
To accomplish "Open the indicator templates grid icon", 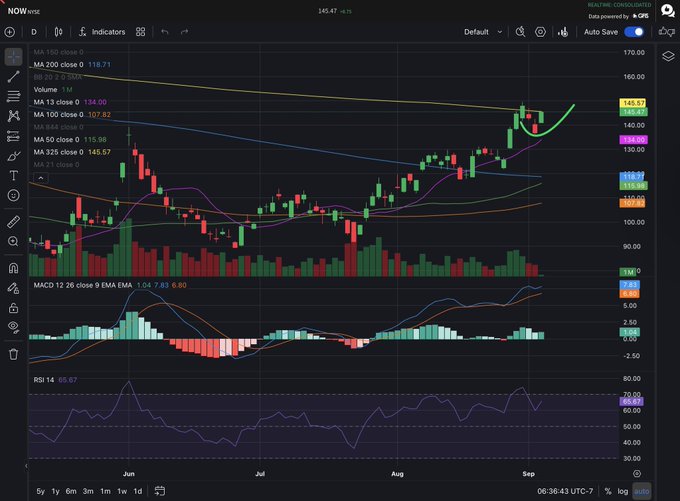I will click(141, 32).
